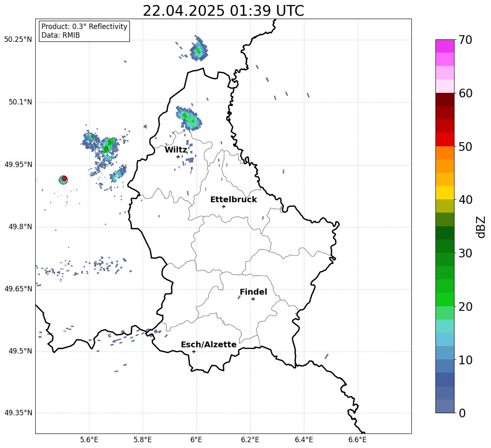This screenshot has width=491, height=448.
Task: Click the 49.65°N latitude label
Action: pos(18,288)
